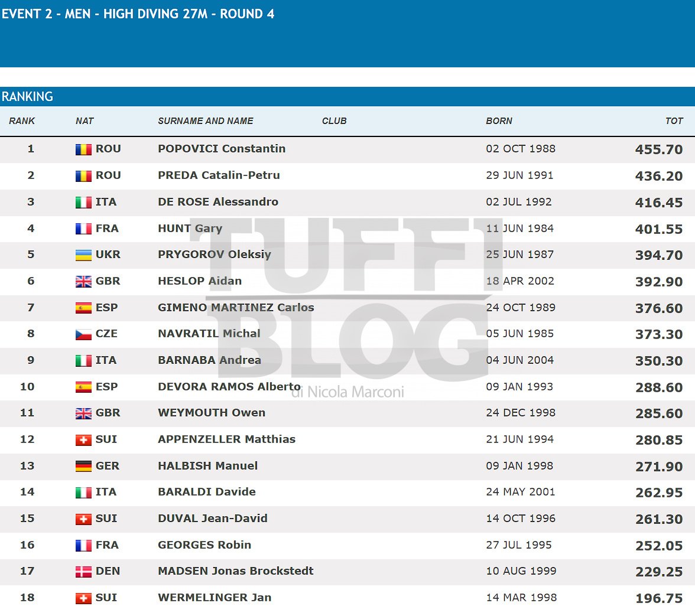
Task: Select the name PRYGOROV Oleksiy
Action: [215, 255]
